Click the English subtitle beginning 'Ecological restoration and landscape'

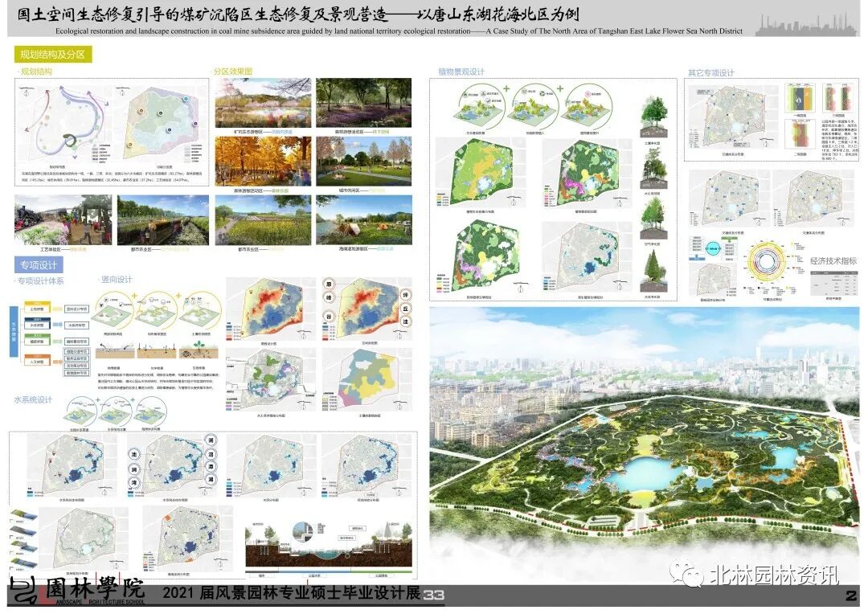click(399, 31)
